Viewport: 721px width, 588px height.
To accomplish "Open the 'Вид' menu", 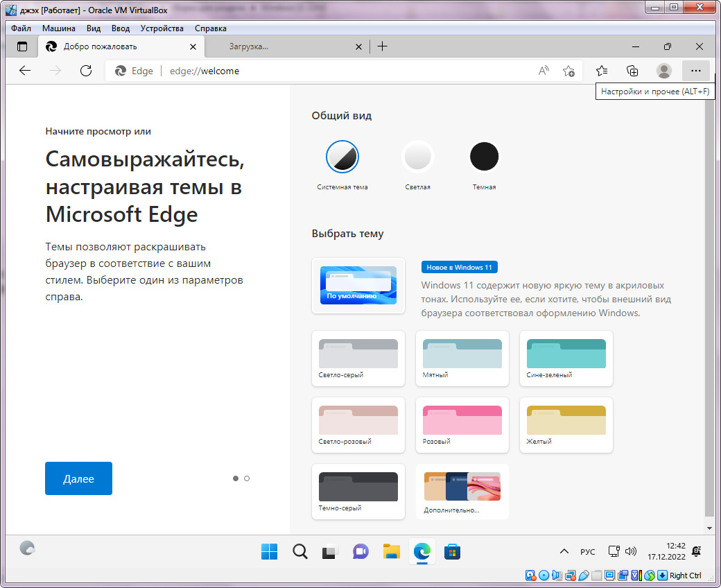I will 94,28.
